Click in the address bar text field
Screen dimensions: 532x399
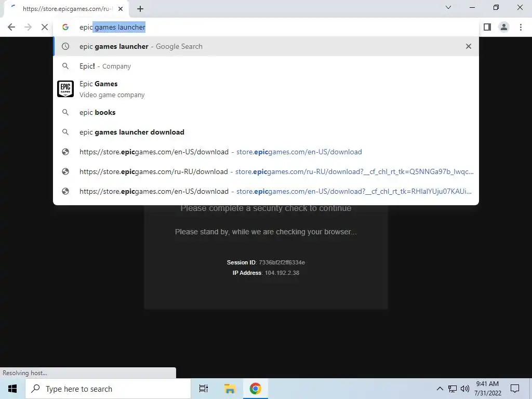point(266,27)
